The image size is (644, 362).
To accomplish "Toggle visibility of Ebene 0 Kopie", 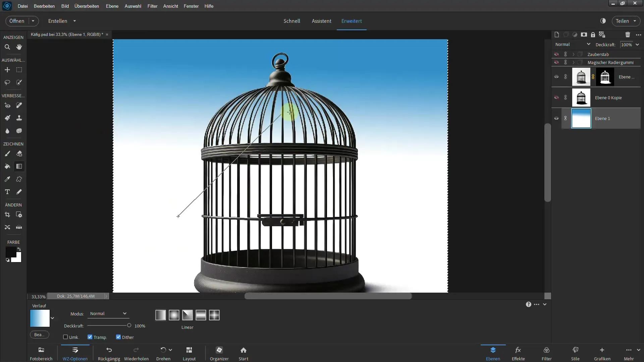I will pyautogui.click(x=556, y=98).
